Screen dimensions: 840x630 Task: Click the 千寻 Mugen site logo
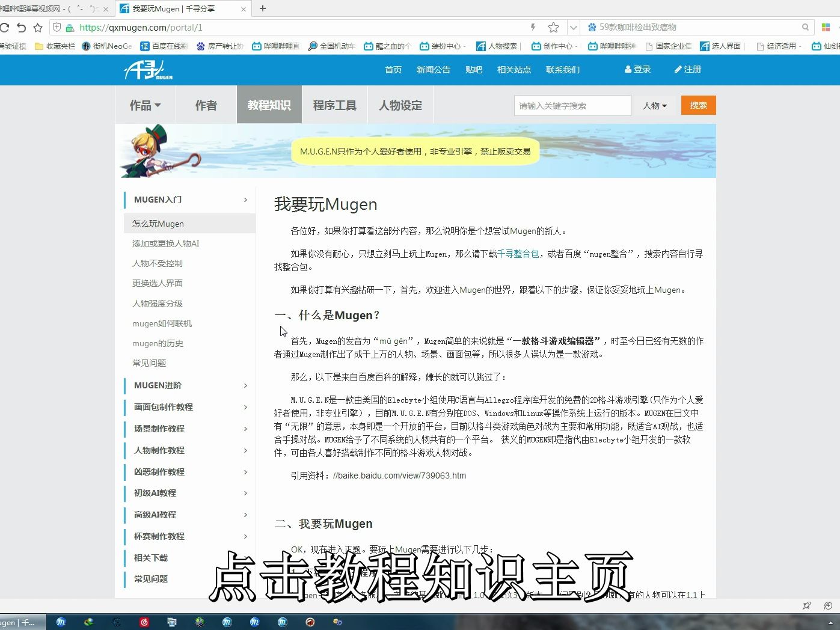[x=149, y=70]
